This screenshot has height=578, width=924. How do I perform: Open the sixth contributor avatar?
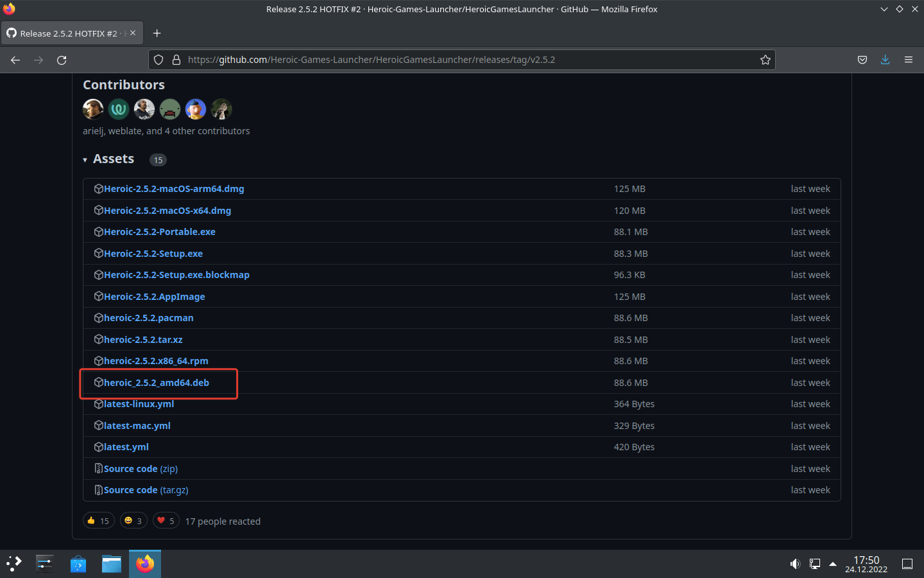[x=221, y=109]
